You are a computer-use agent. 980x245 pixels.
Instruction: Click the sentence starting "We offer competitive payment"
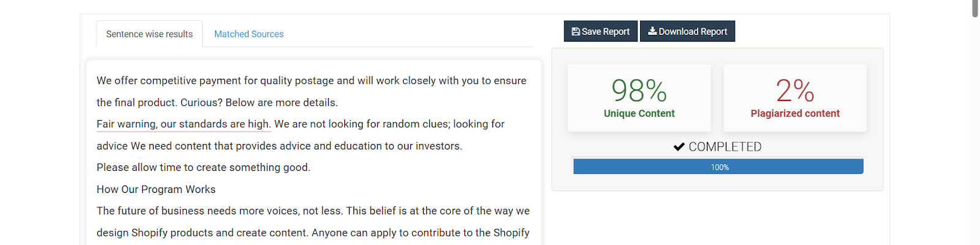[311, 81]
